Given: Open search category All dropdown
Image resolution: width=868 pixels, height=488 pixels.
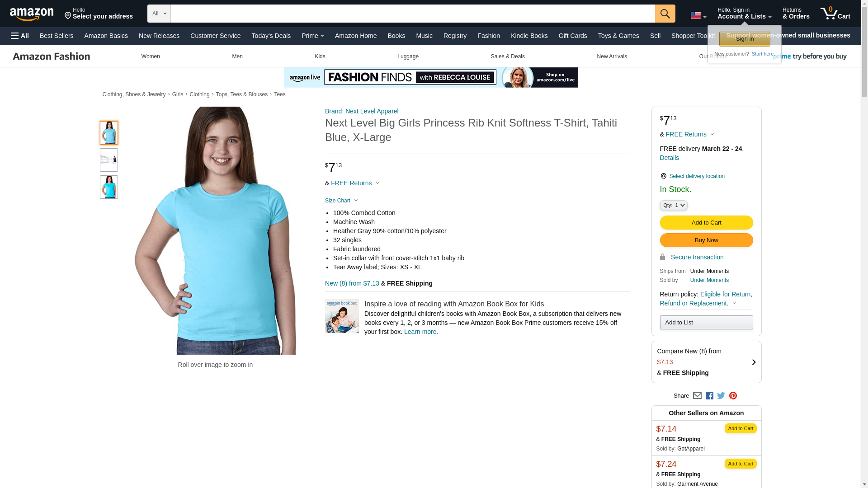Looking at the screenshot, I should point(159,14).
